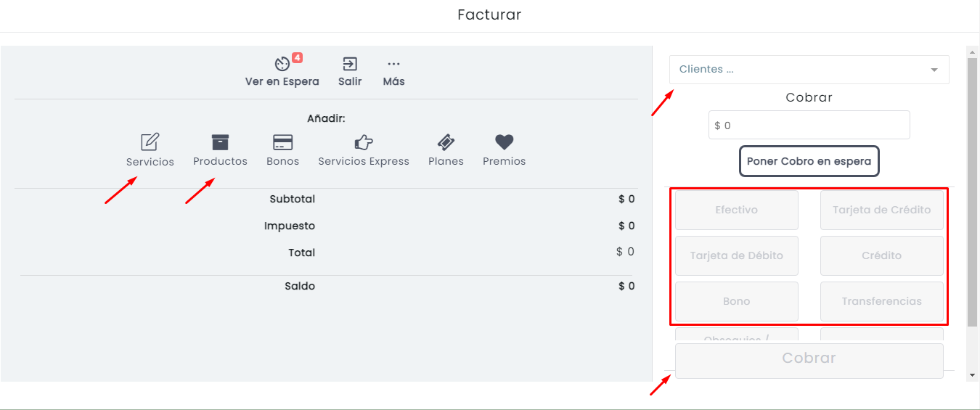Choose the Premios heart icon
The width and height of the screenshot is (980, 410).
pos(505,142)
